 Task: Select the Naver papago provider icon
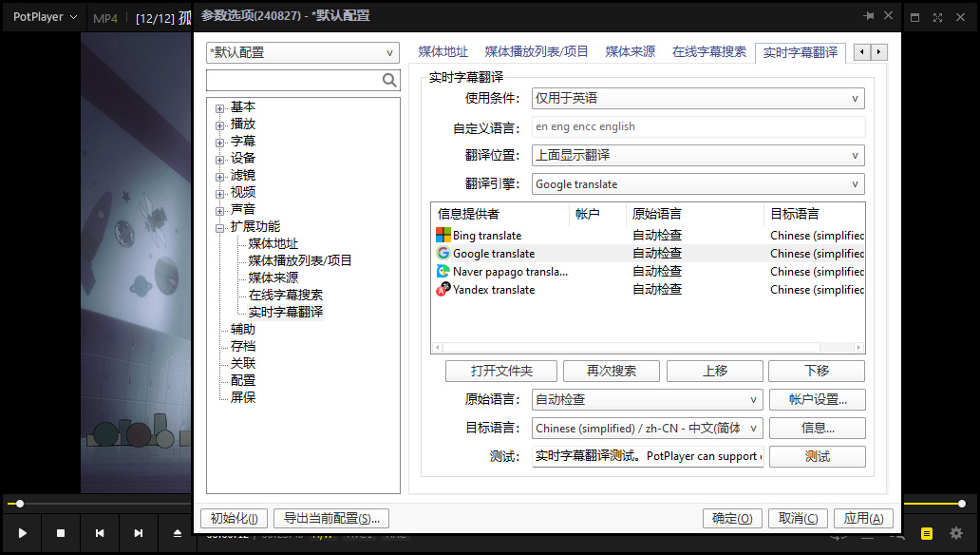click(x=443, y=272)
